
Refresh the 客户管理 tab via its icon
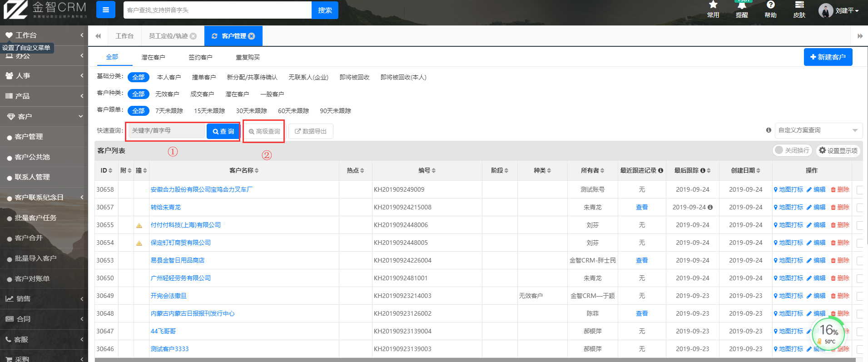coord(214,36)
